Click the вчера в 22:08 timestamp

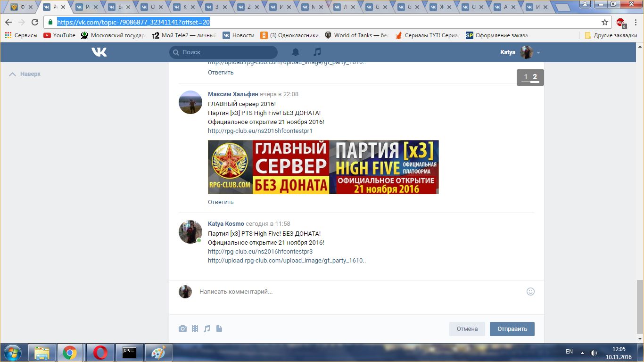pyautogui.click(x=279, y=94)
